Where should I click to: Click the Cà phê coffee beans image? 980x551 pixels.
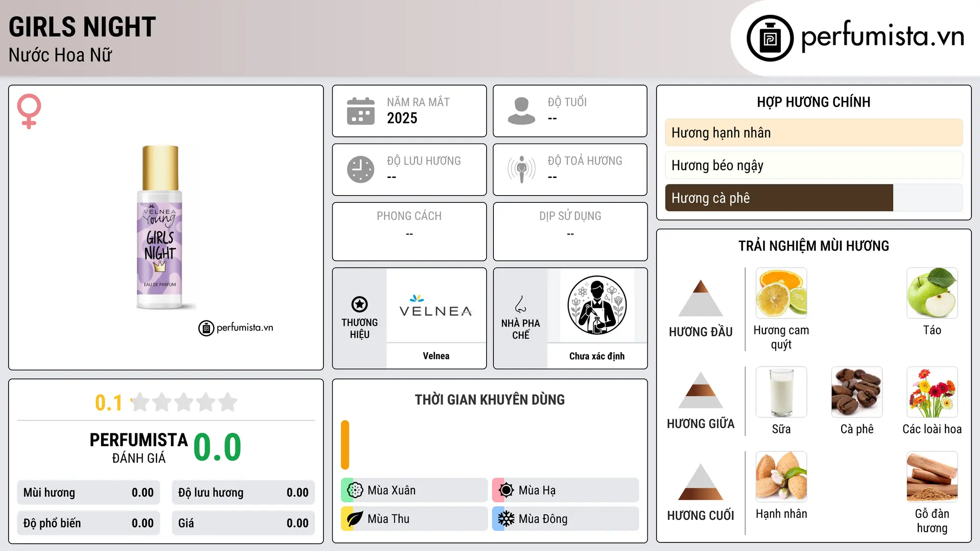pyautogui.click(x=857, y=392)
